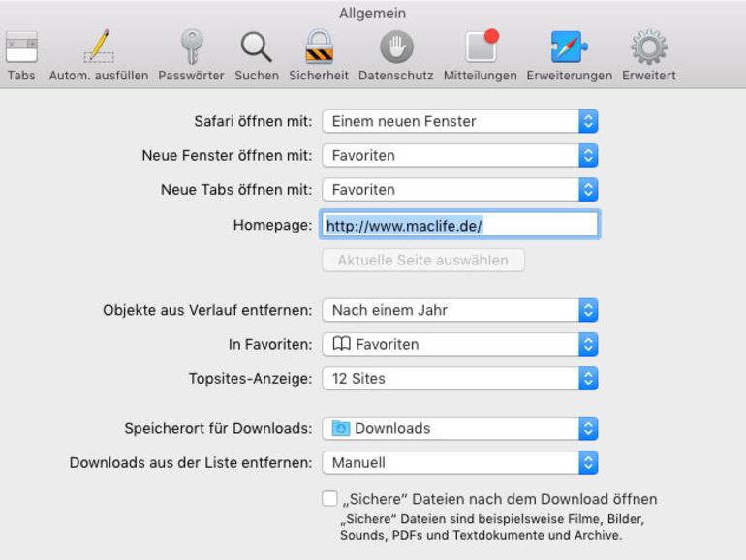
Task: Click the Erweiterungen label in the toolbar
Action: click(x=570, y=76)
